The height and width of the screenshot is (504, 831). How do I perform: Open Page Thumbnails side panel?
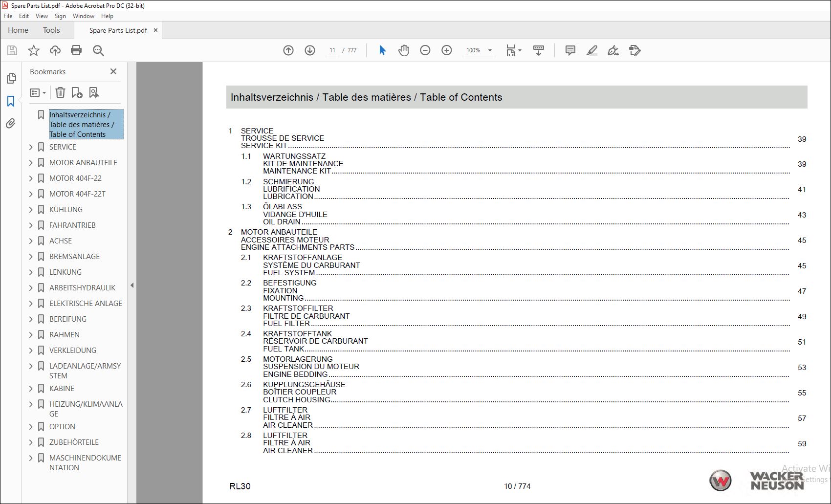coord(11,78)
